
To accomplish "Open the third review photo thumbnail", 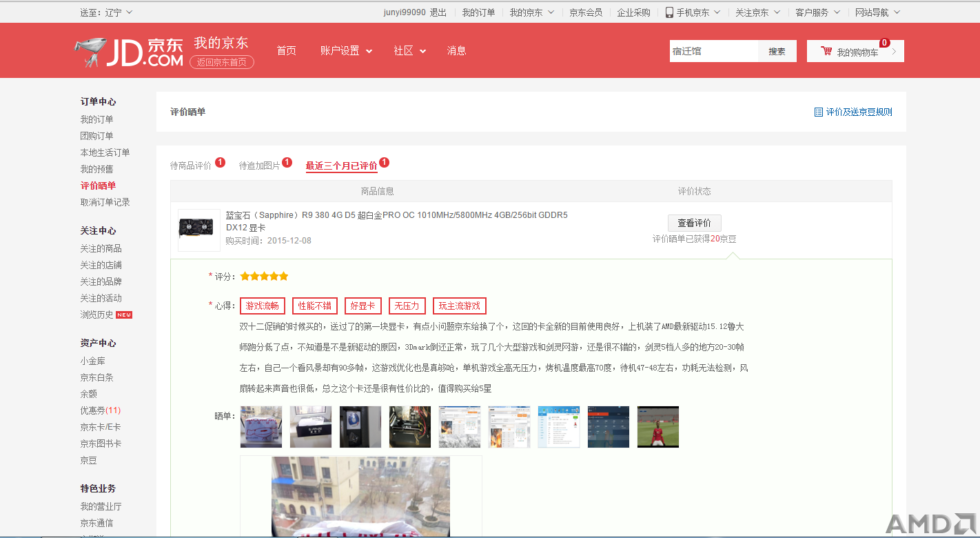I will point(360,427).
